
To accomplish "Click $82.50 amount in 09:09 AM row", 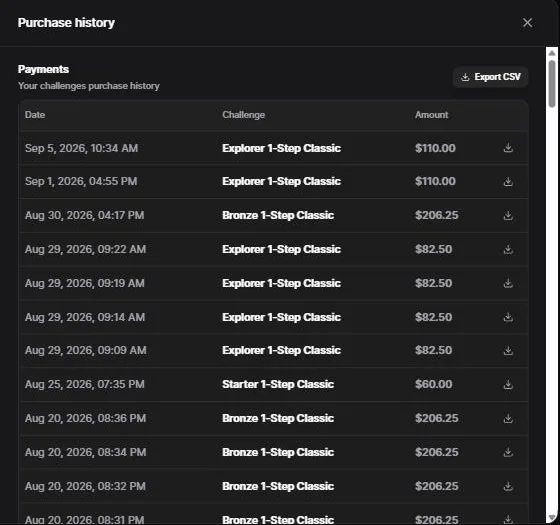I will tap(434, 350).
